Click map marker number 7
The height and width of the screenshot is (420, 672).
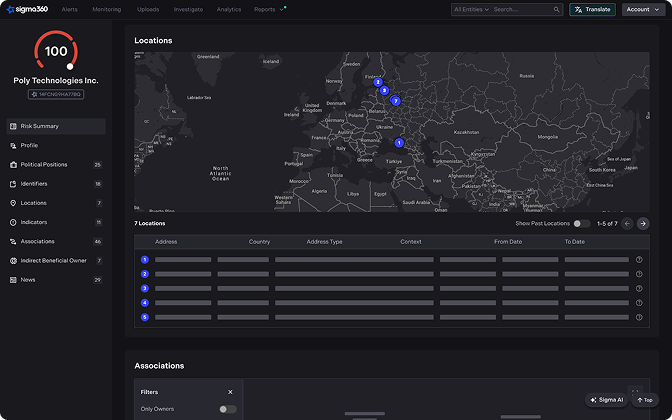tap(395, 101)
